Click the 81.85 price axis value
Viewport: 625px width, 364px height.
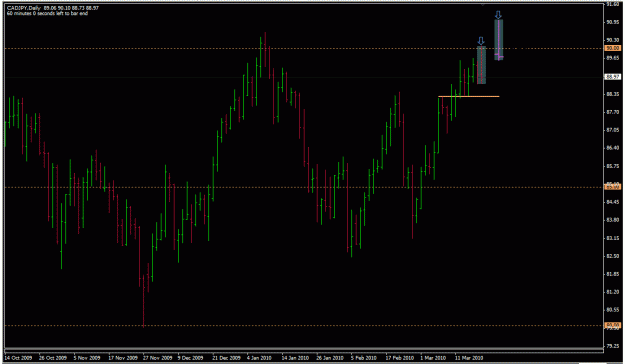(613, 274)
